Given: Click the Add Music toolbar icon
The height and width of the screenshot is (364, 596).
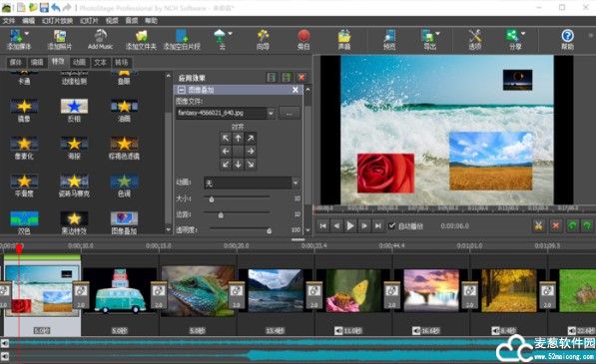Looking at the screenshot, I should (101, 36).
